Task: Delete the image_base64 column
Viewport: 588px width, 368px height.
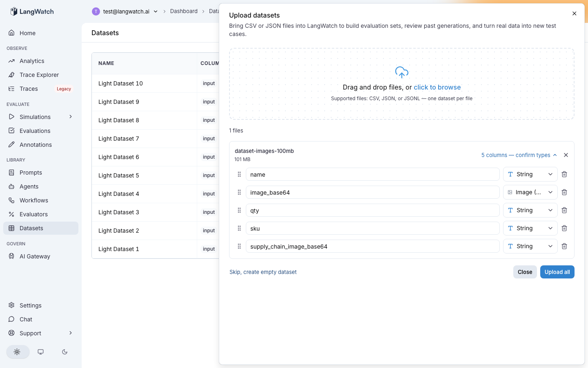Action: (x=564, y=192)
